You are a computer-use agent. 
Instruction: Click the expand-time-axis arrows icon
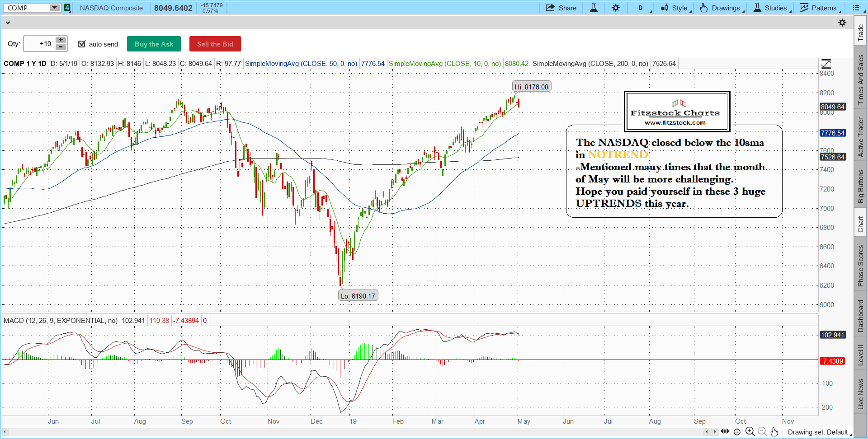725,432
